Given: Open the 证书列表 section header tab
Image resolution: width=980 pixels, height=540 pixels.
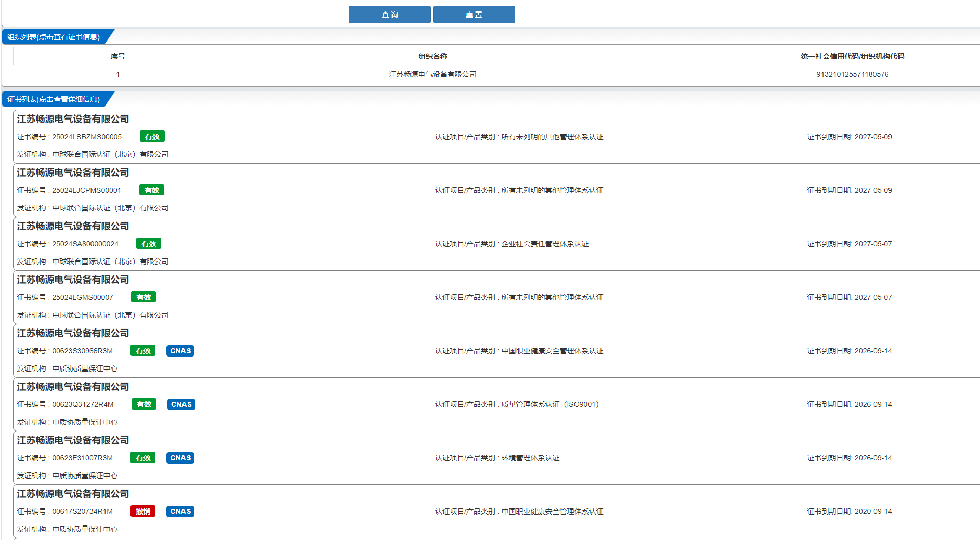Looking at the screenshot, I should coord(54,99).
